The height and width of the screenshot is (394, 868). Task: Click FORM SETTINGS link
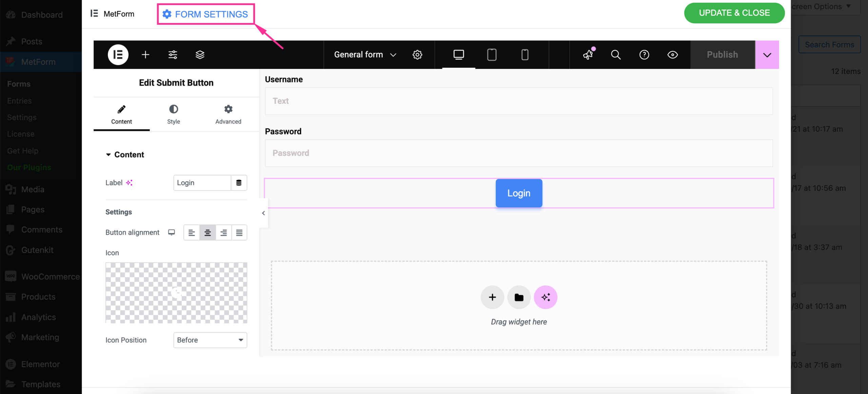click(x=205, y=14)
